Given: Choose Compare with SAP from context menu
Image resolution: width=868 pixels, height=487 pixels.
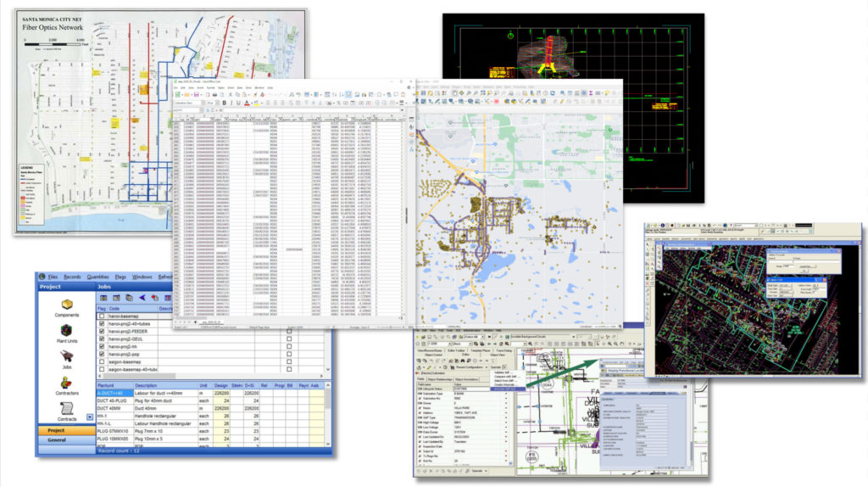Looking at the screenshot, I should [505, 377].
